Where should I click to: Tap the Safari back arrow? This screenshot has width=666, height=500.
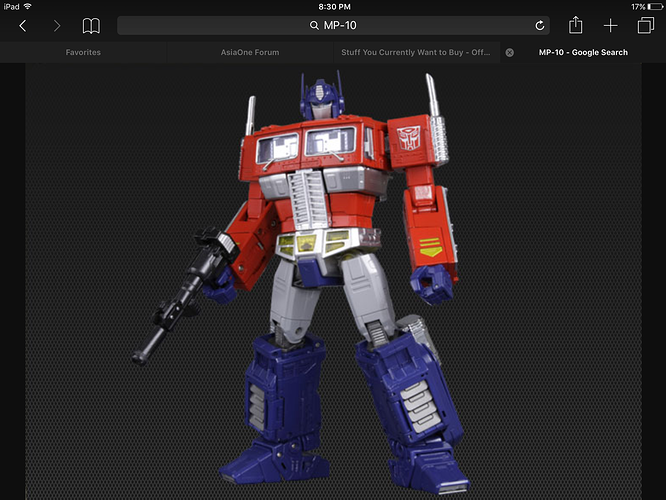point(23,26)
